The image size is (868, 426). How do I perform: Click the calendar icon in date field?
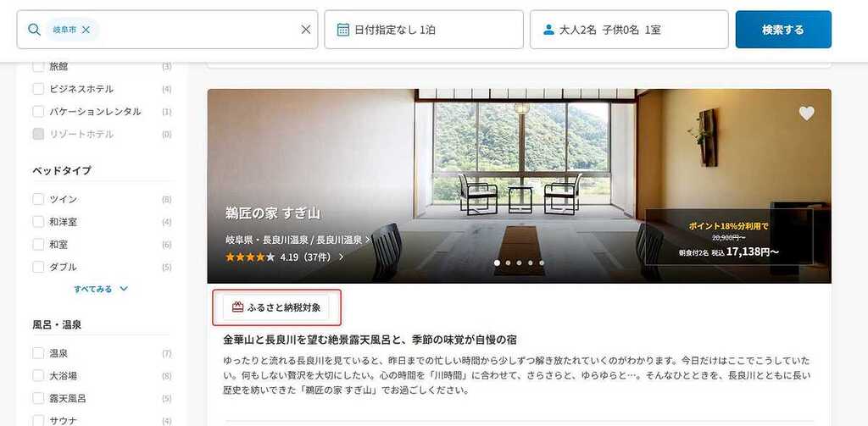pyautogui.click(x=343, y=30)
